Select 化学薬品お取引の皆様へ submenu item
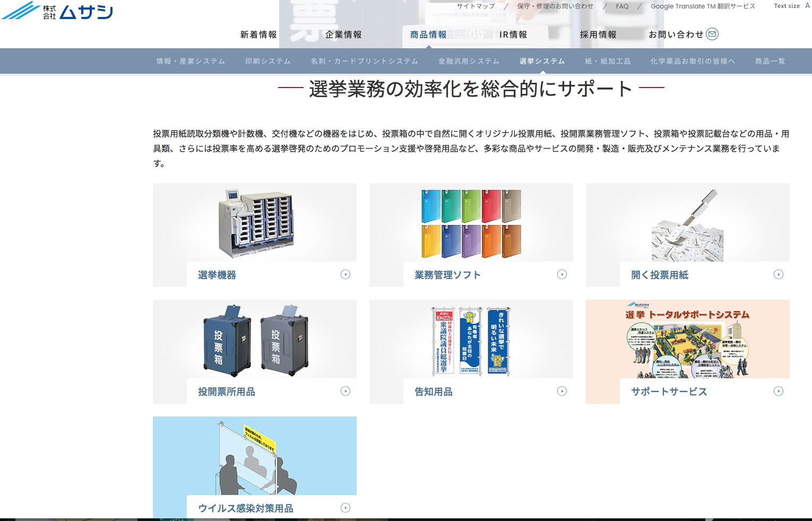The height and width of the screenshot is (521, 812). 693,61
